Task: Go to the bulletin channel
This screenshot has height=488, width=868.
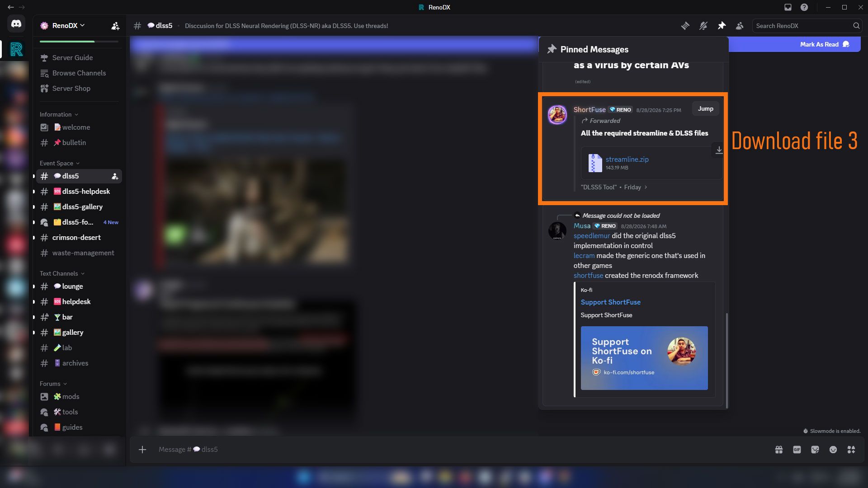Action: click(x=79, y=143)
